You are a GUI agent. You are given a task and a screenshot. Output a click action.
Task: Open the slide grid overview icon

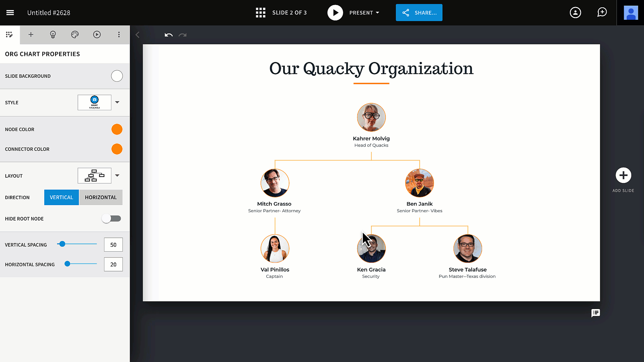pyautogui.click(x=261, y=13)
